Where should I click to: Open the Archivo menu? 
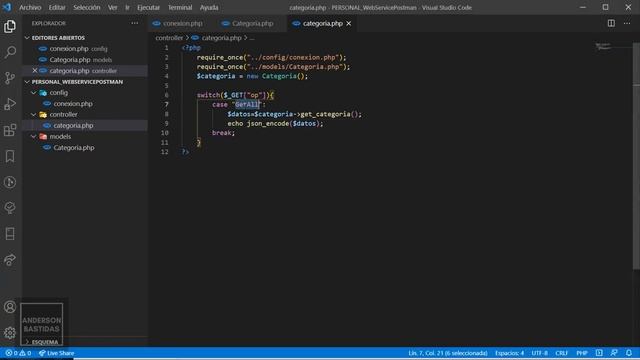click(30, 7)
